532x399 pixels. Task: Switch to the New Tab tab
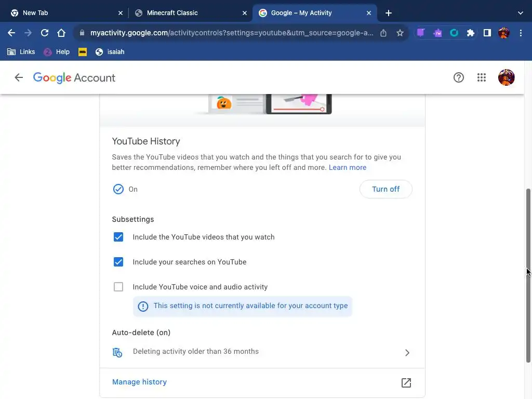64,13
